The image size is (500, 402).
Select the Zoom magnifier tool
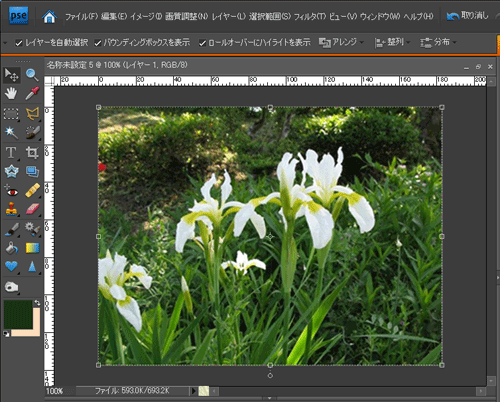(x=32, y=75)
